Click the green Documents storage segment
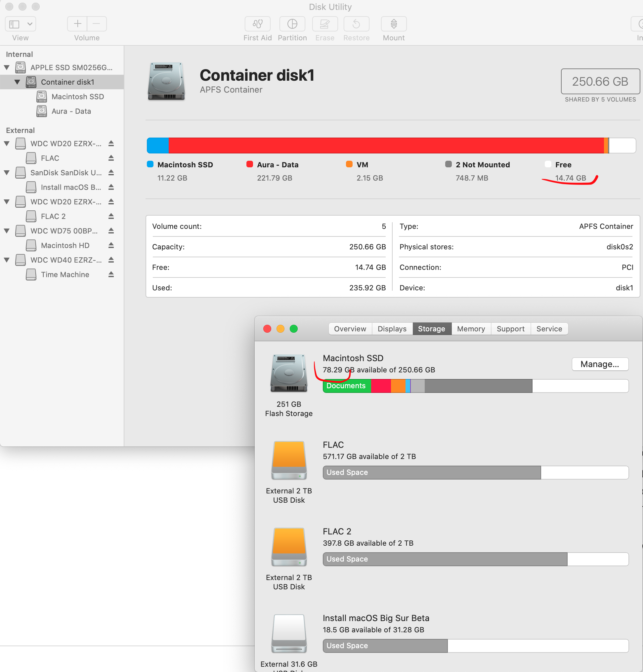 [x=347, y=386]
